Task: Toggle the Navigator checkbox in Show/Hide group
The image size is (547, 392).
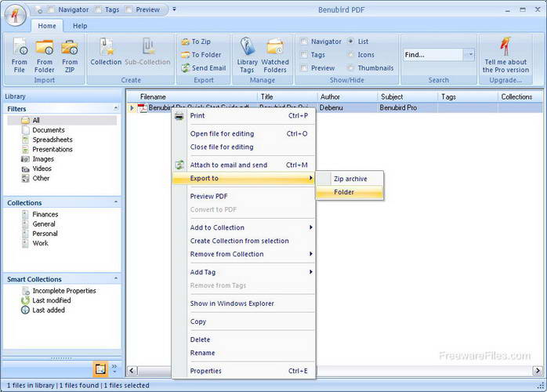Action: point(304,42)
